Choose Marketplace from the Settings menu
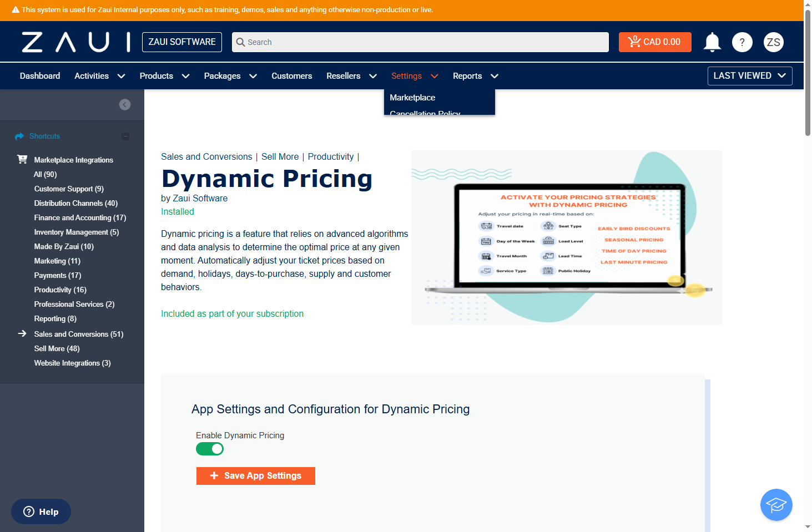The width and height of the screenshot is (812, 532). click(x=412, y=98)
